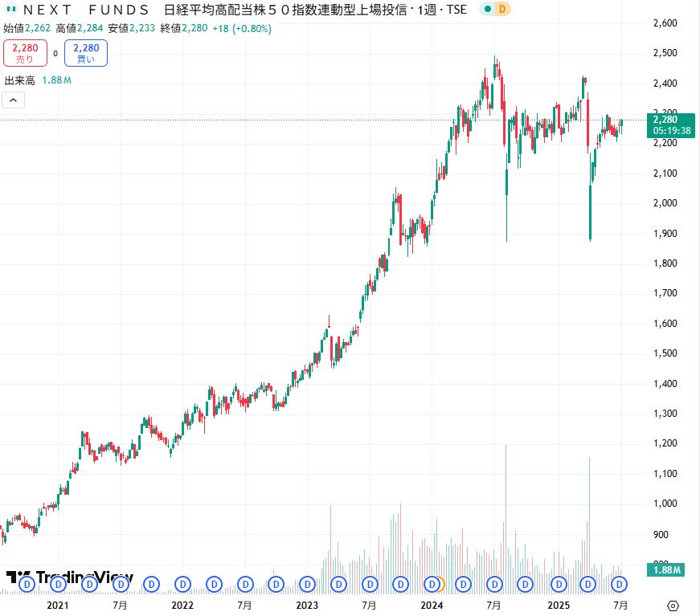Image resolution: width=700 pixels, height=616 pixels.
Task: Click the 2025 label on time axis
Action: point(558,605)
